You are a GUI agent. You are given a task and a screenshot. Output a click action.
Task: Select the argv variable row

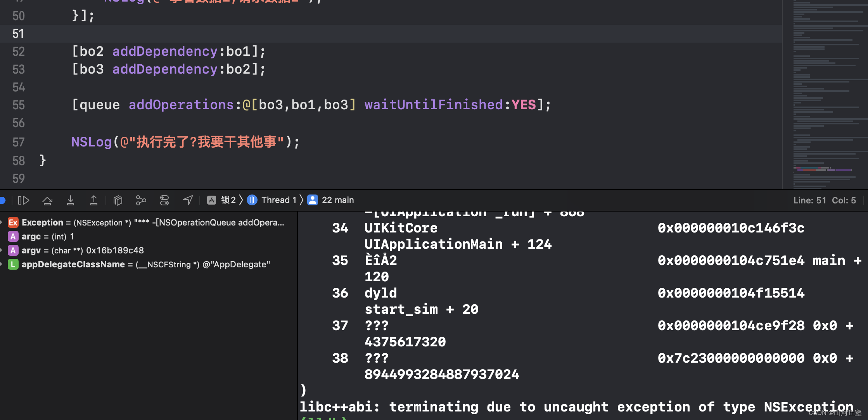point(149,250)
